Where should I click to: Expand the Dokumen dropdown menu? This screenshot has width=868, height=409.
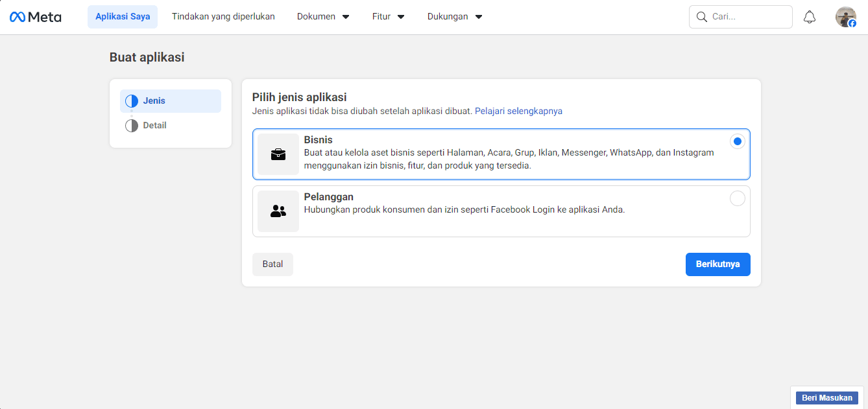tap(323, 17)
